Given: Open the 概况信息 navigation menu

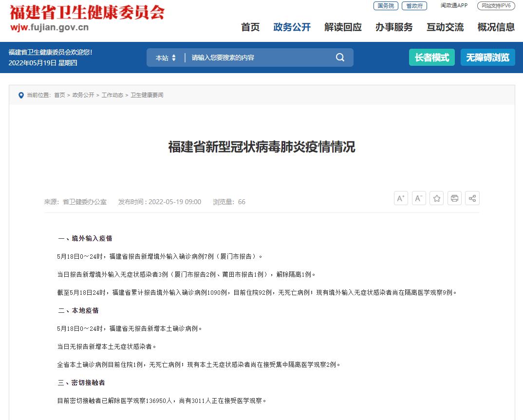Looking at the screenshot, I should 496,27.
